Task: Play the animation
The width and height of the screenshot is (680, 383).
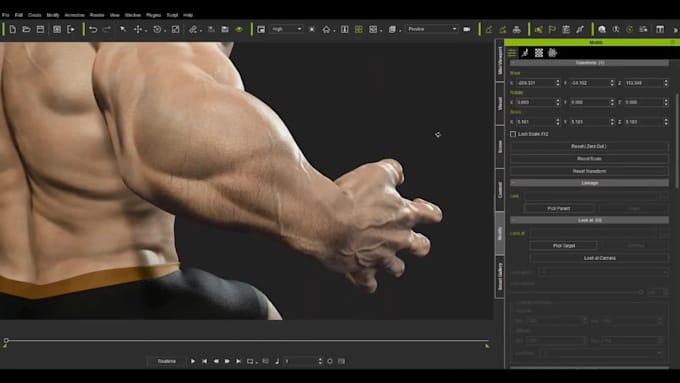Action: [x=193, y=361]
